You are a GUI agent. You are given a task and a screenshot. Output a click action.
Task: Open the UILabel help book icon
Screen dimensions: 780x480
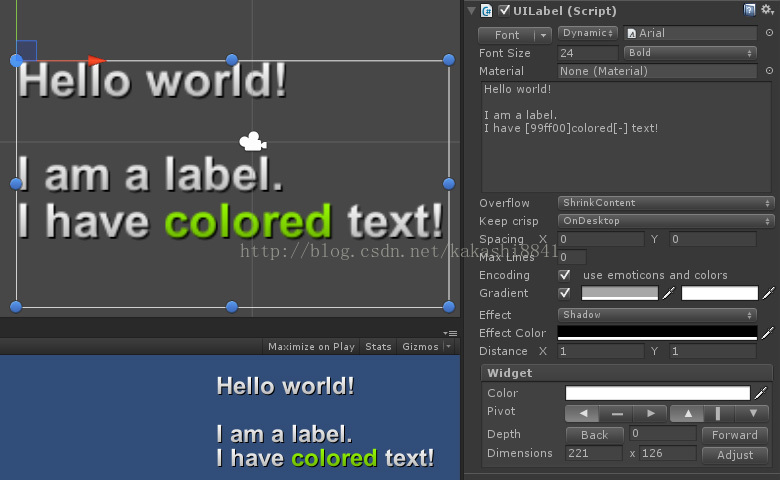[x=749, y=9]
